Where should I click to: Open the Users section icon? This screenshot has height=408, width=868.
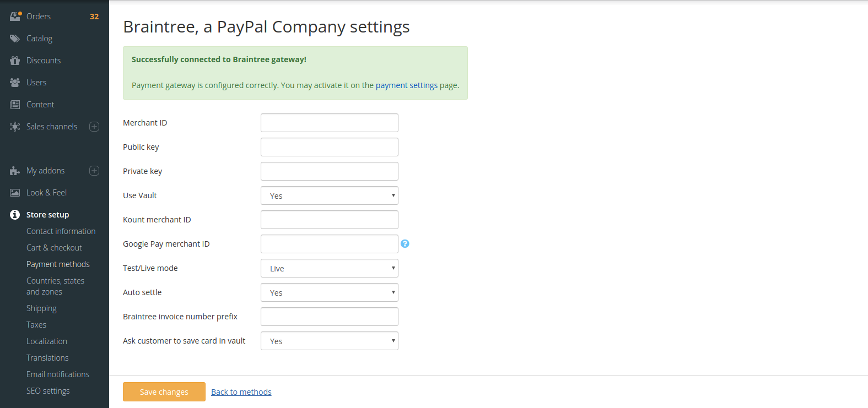[14, 82]
